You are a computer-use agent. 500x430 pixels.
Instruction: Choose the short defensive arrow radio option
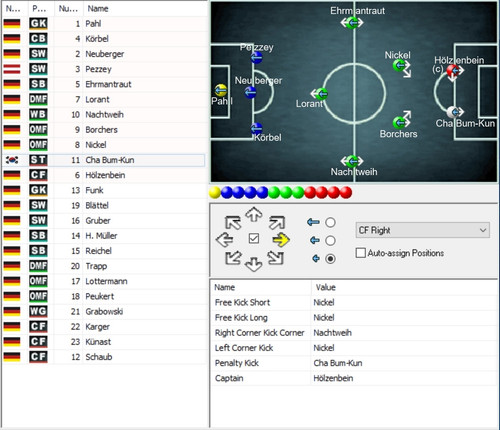(330, 259)
